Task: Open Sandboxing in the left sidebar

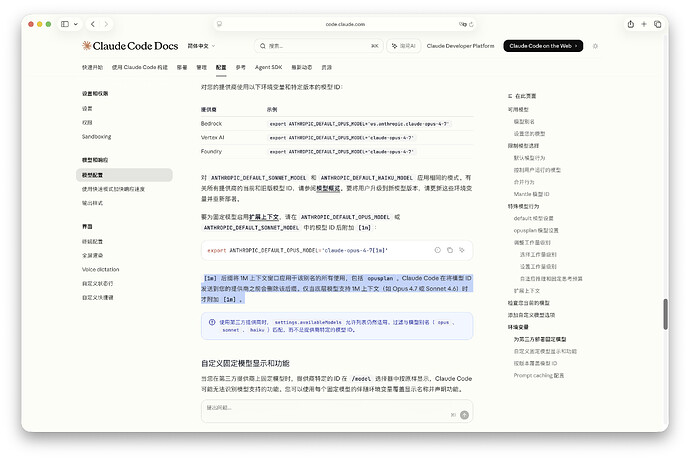Action: [96, 136]
